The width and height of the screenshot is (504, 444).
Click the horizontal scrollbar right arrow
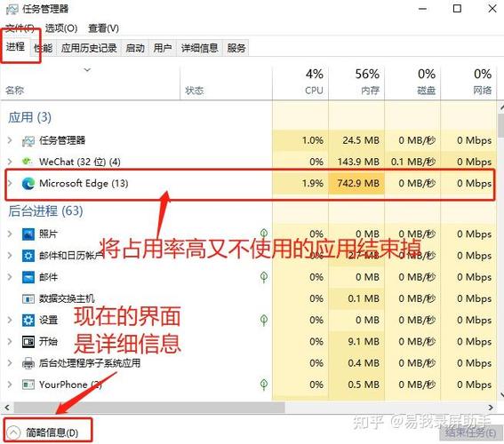tap(491, 408)
